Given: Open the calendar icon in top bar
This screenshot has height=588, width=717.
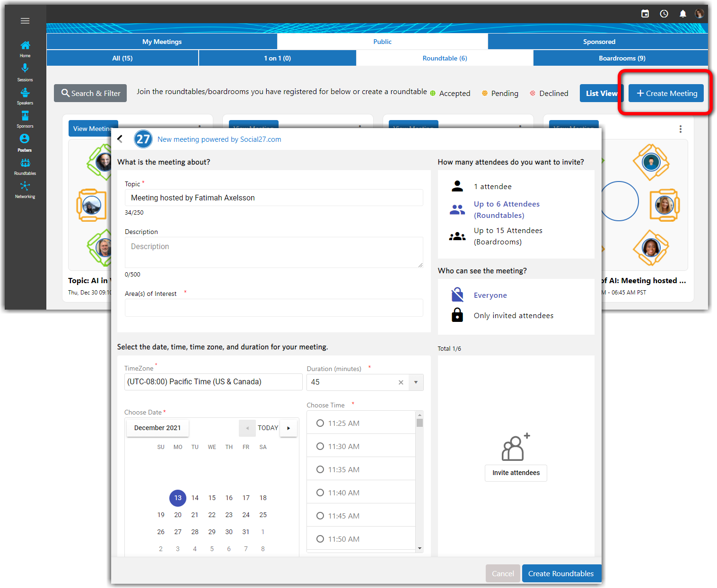Looking at the screenshot, I should coord(645,14).
